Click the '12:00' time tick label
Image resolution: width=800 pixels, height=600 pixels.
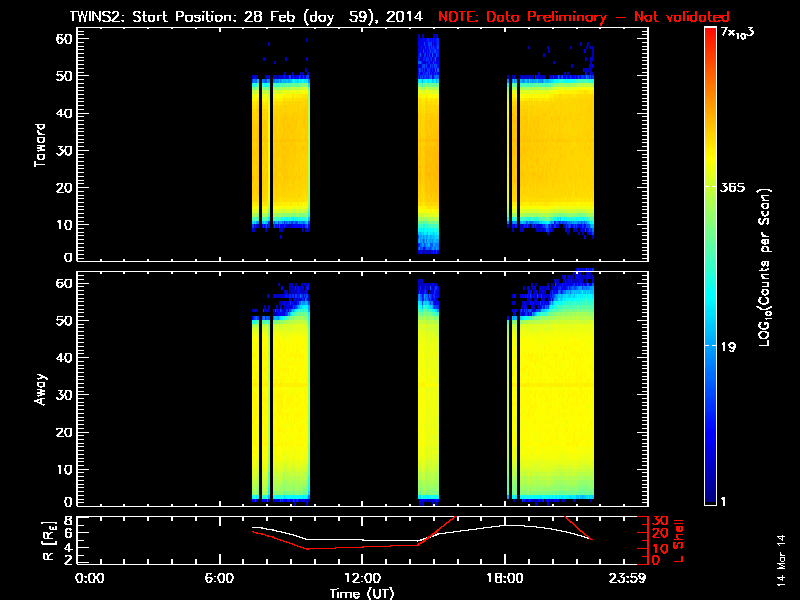coord(362,578)
